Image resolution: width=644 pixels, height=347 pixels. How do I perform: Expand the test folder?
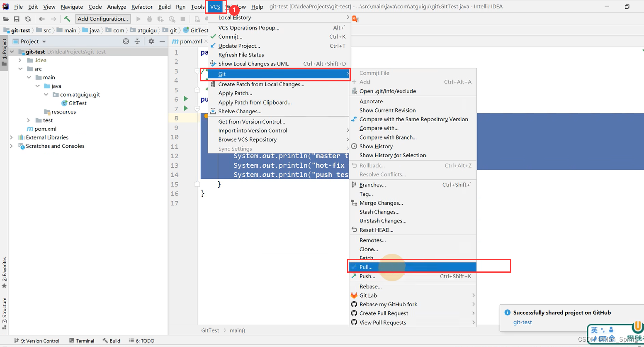click(29, 120)
